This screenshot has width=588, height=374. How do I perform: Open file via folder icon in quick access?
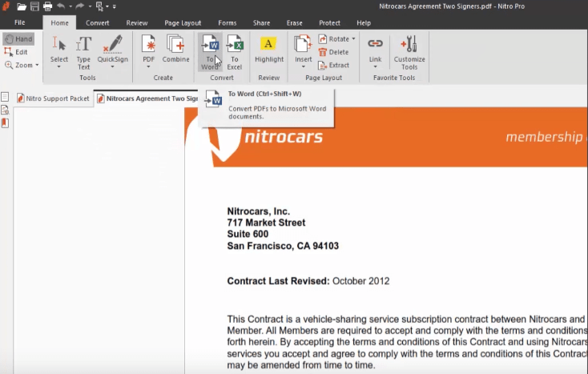[22, 6]
